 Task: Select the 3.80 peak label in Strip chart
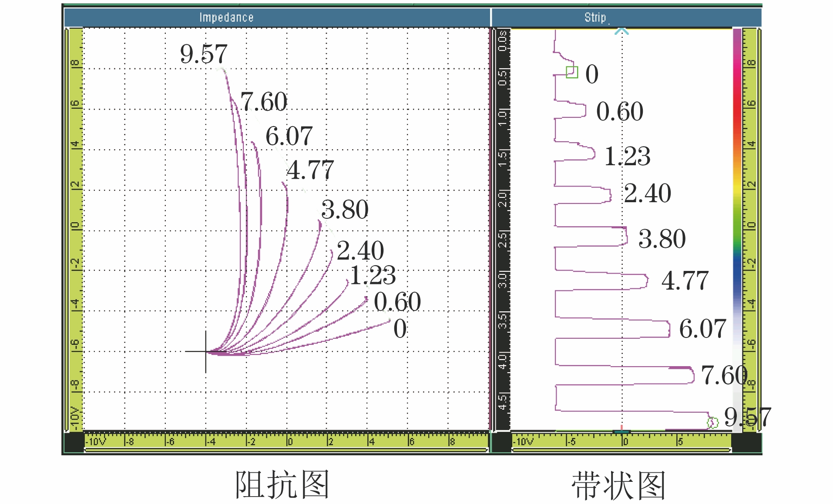(662, 239)
